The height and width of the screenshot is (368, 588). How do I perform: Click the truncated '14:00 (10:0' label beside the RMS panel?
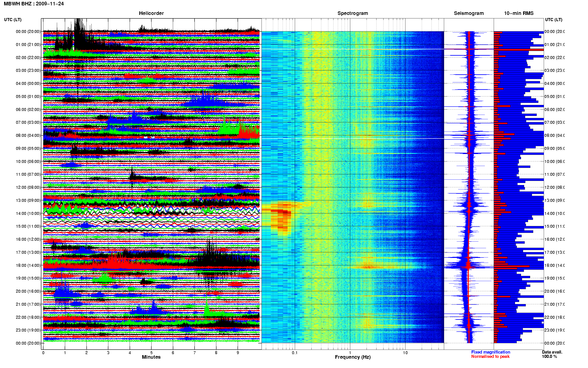click(x=555, y=213)
